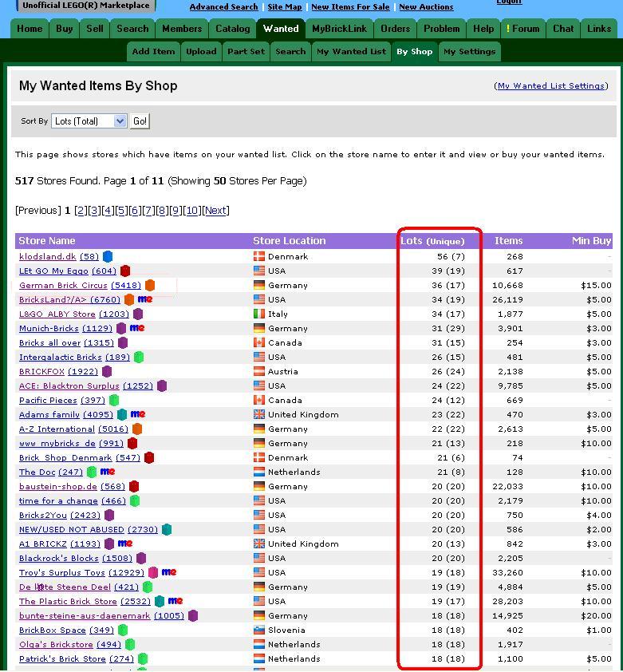
Task: Click purple icon beside Bricks all over
Action: (123, 343)
